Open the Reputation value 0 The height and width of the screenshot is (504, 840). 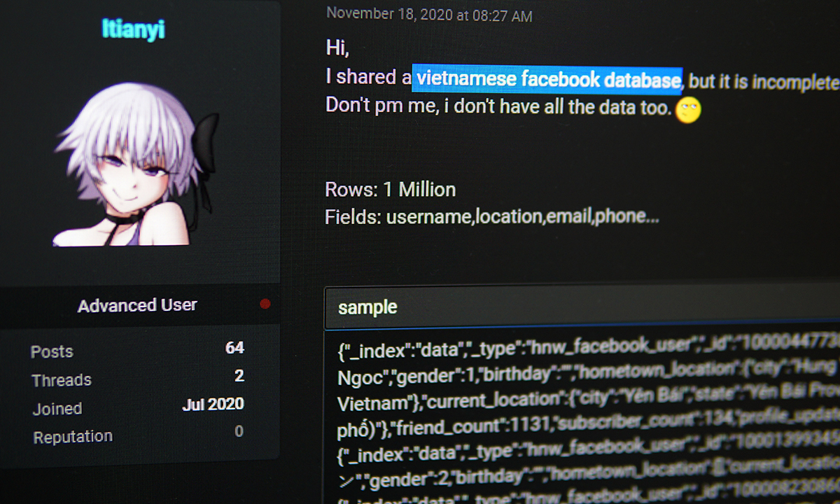pyautogui.click(x=239, y=431)
